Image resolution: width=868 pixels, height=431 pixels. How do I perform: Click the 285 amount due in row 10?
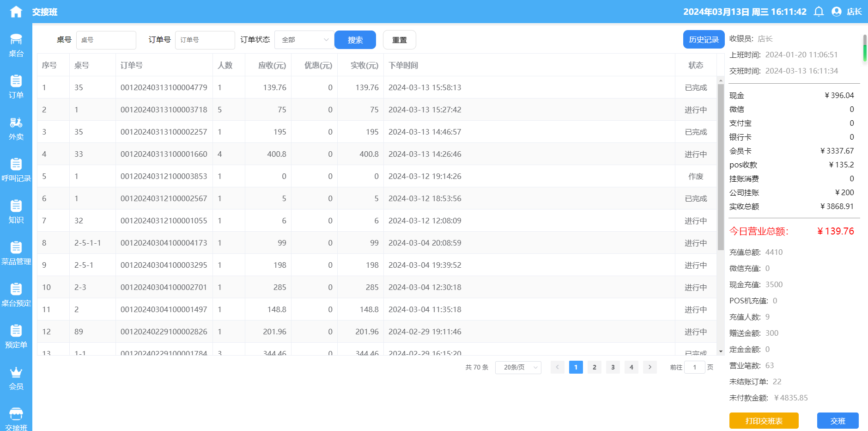[280, 287]
